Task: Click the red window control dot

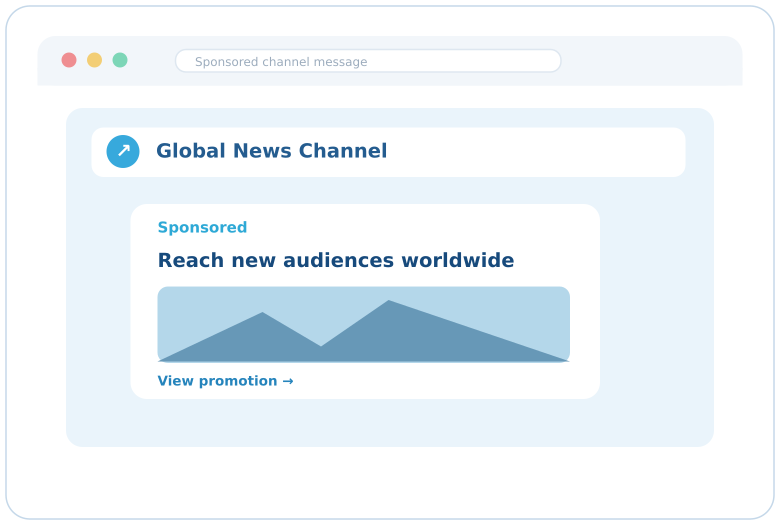Action: tap(69, 60)
